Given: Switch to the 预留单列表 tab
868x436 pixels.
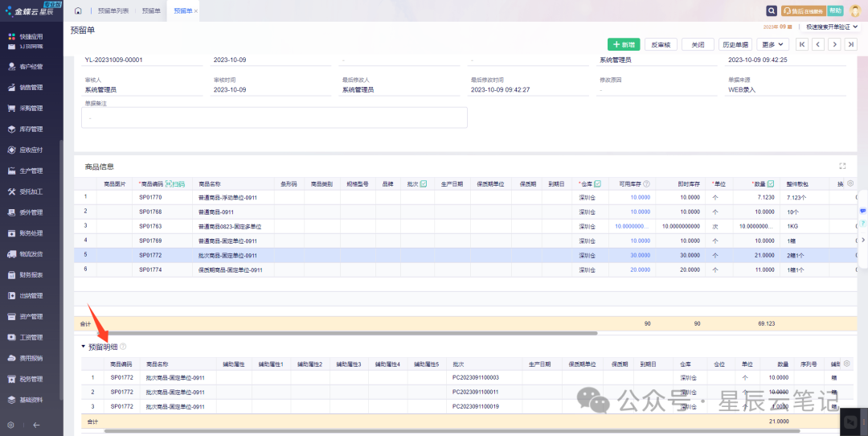Looking at the screenshot, I should (113, 10).
